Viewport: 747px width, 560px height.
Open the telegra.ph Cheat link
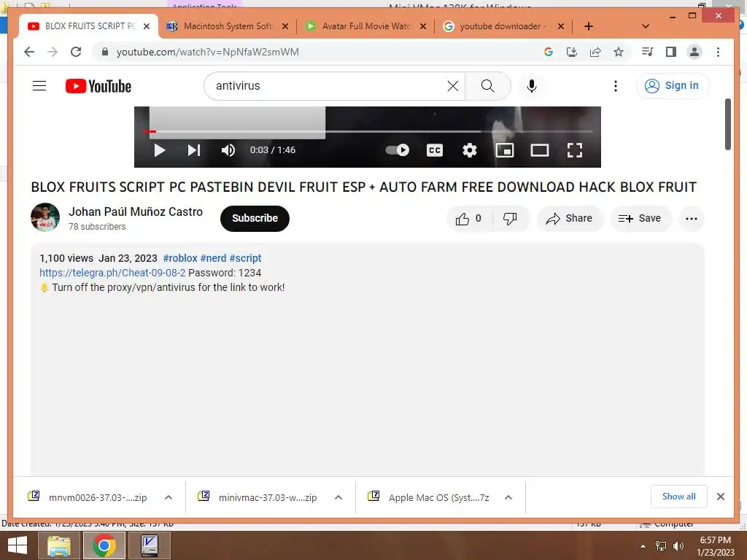112,273
